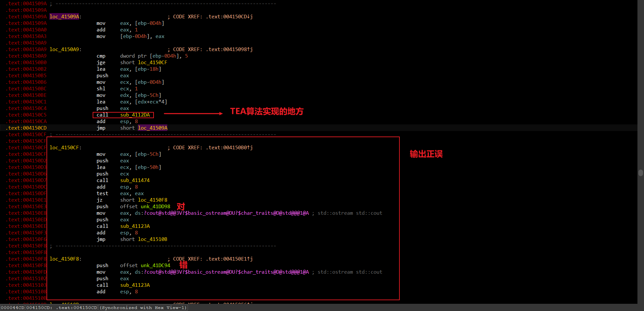Click the sub_41123A call after unk_41DD98
Image resolution: width=644 pixels, height=311 pixels.
[135, 226]
